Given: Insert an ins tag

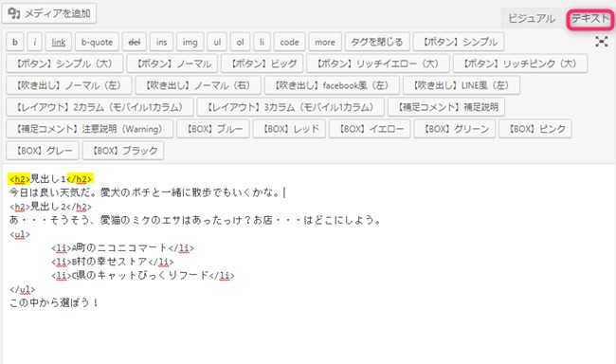Looking at the screenshot, I should [x=161, y=42].
